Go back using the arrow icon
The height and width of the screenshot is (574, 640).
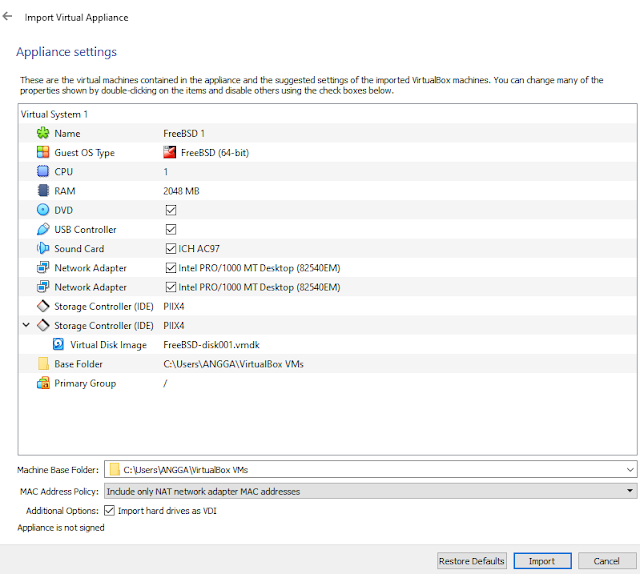coord(7,16)
